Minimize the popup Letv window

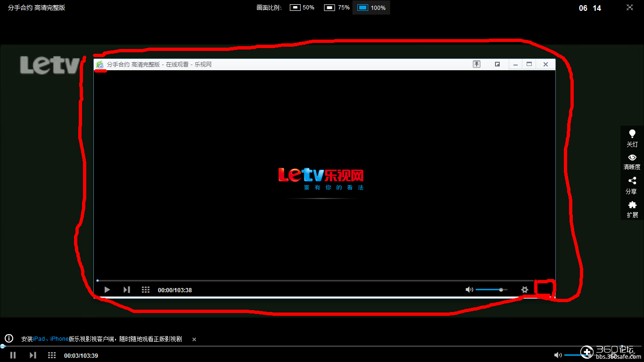click(516, 64)
